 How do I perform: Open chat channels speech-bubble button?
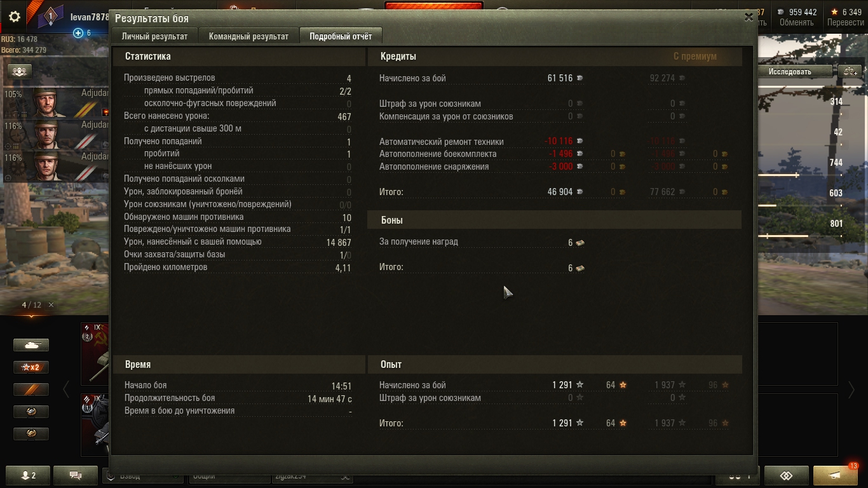click(x=76, y=475)
